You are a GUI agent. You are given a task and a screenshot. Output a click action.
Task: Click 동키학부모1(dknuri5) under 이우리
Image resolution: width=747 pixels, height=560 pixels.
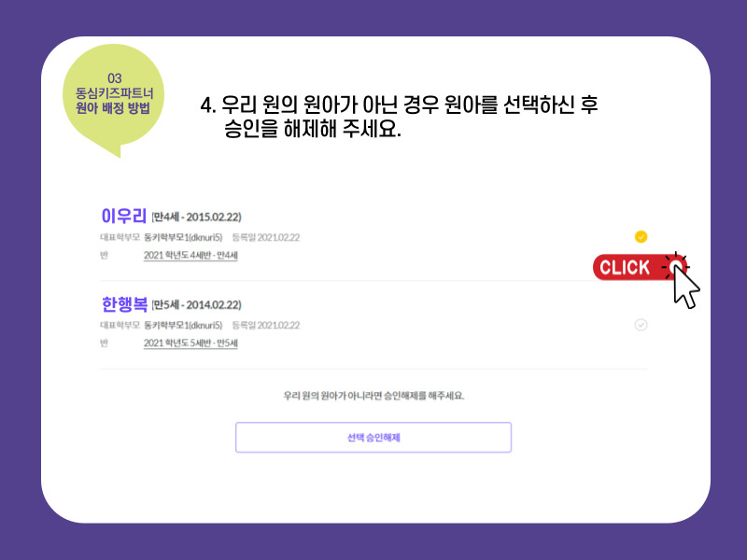(x=183, y=237)
